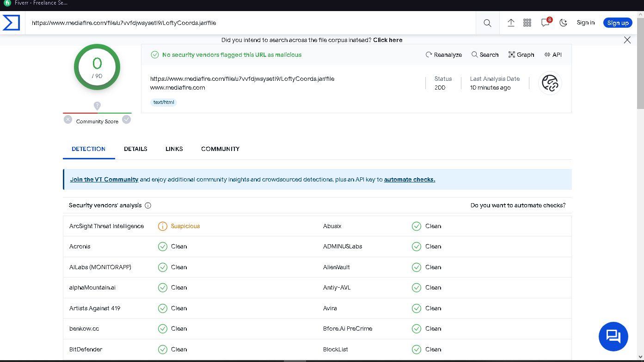The image size is (644, 362).
Task: Click the Search button in results header
Action: point(485,54)
